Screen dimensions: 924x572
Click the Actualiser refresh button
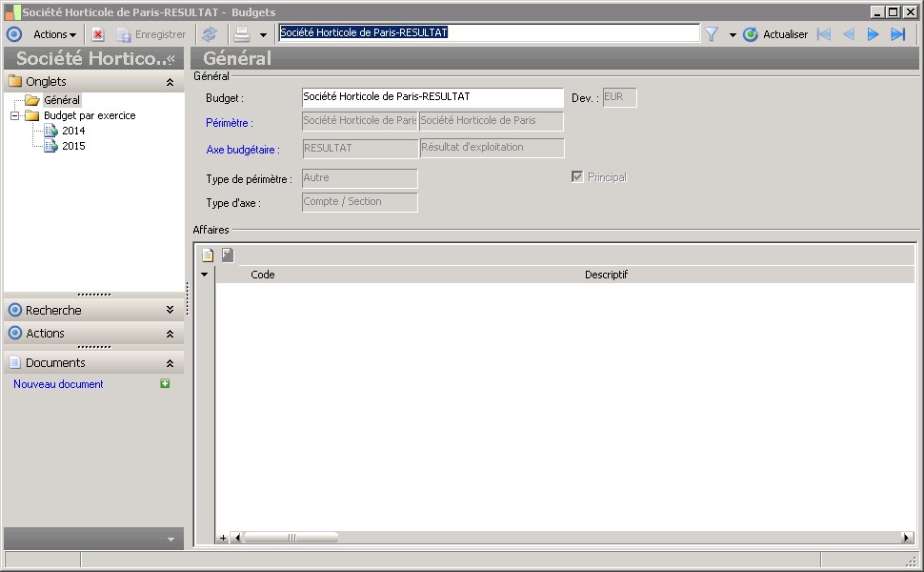click(774, 34)
